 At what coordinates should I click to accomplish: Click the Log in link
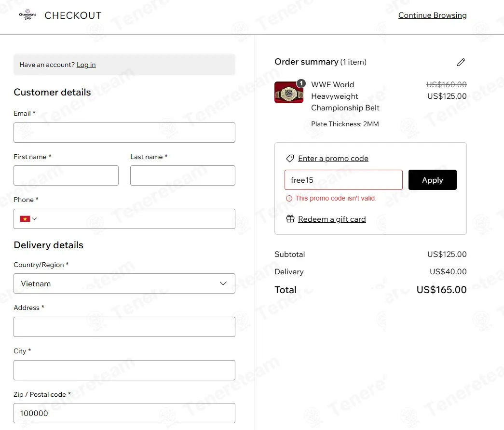point(86,65)
